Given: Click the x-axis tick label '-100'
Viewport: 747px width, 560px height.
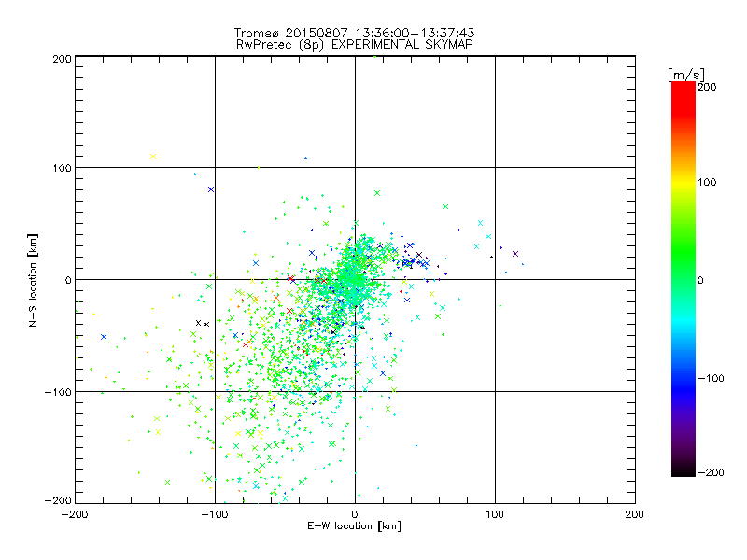Looking at the screenshot, I should click(x=215, y=515).
